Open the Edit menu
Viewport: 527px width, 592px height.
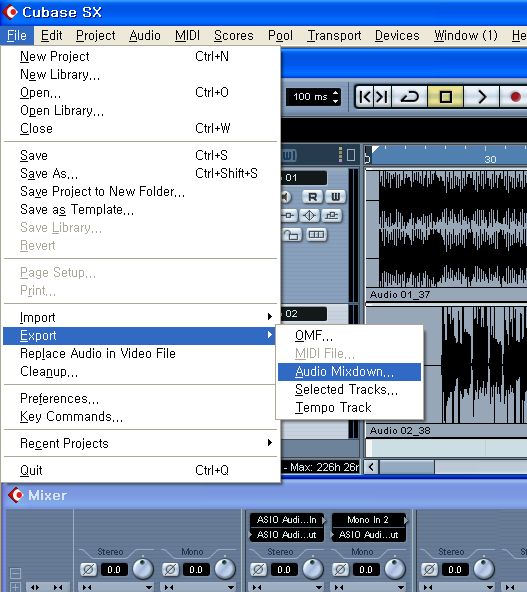click(51, 35)
